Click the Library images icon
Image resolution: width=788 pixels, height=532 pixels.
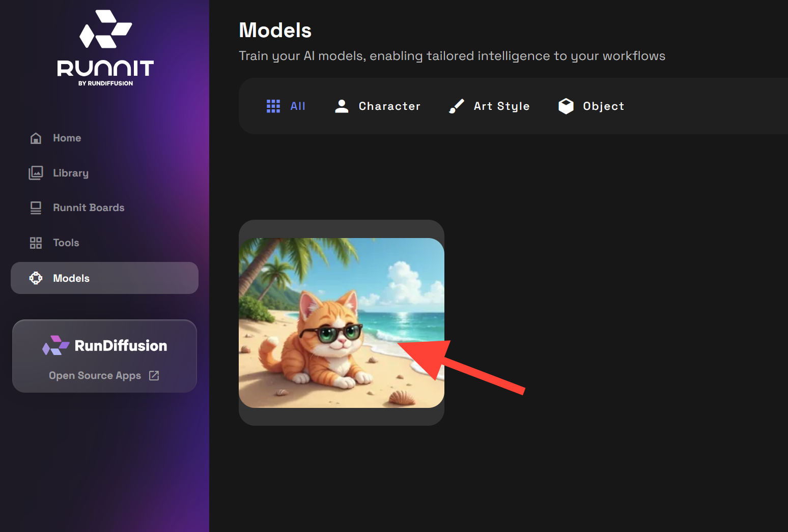coord(36,173)
